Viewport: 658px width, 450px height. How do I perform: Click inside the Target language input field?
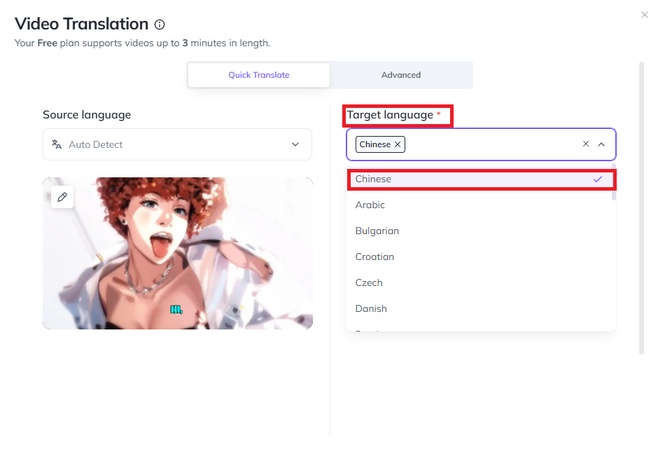(490, 145)
